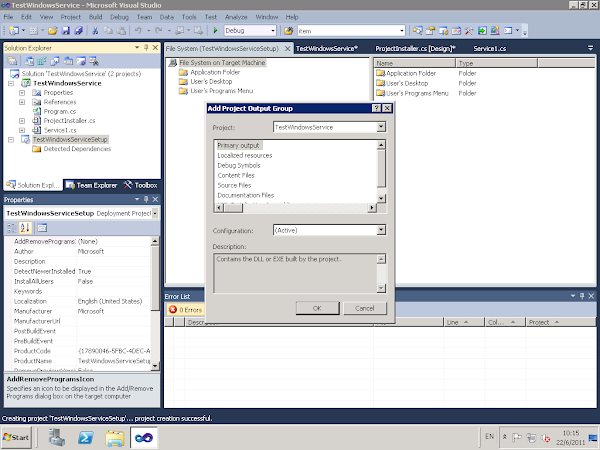Collapse the TestWindowsServiceSetup project node

tap(11, 140)
